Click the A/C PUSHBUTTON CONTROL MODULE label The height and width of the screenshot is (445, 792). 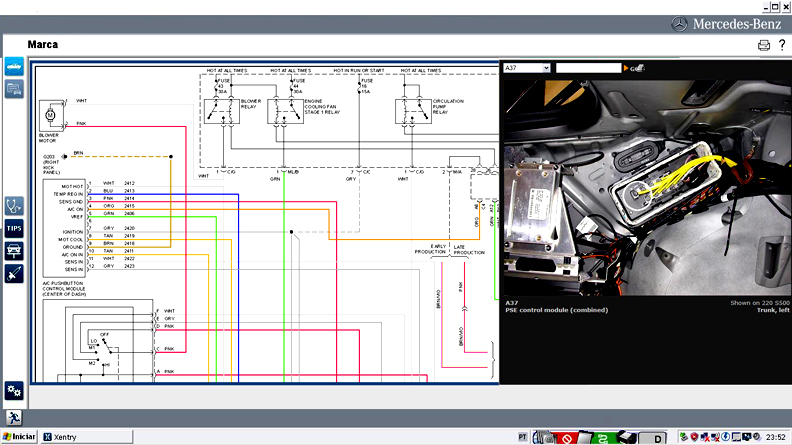click(64, 289)
